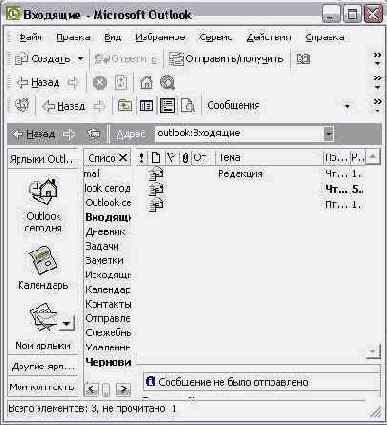Select the Задачи folder
This screenshot has width=387, height=425.
pos(102,246)
